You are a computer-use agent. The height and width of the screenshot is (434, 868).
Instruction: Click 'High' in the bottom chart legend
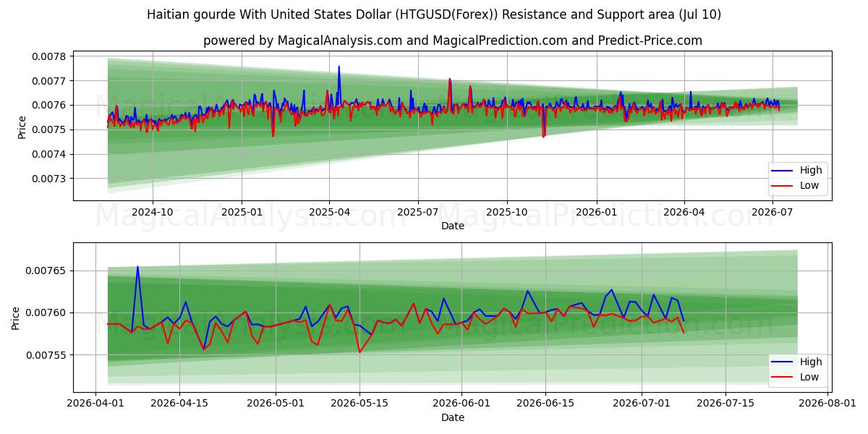click(x=811, y=362)
